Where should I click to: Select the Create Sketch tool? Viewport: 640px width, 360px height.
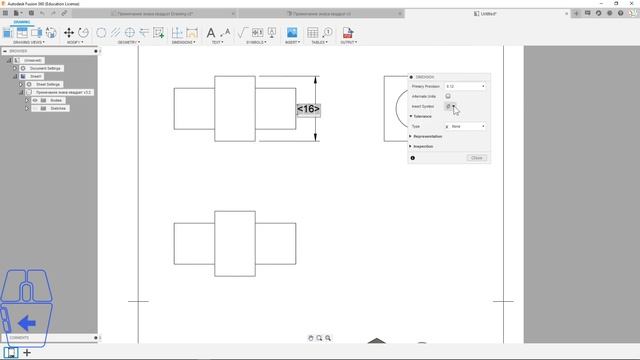158,33
